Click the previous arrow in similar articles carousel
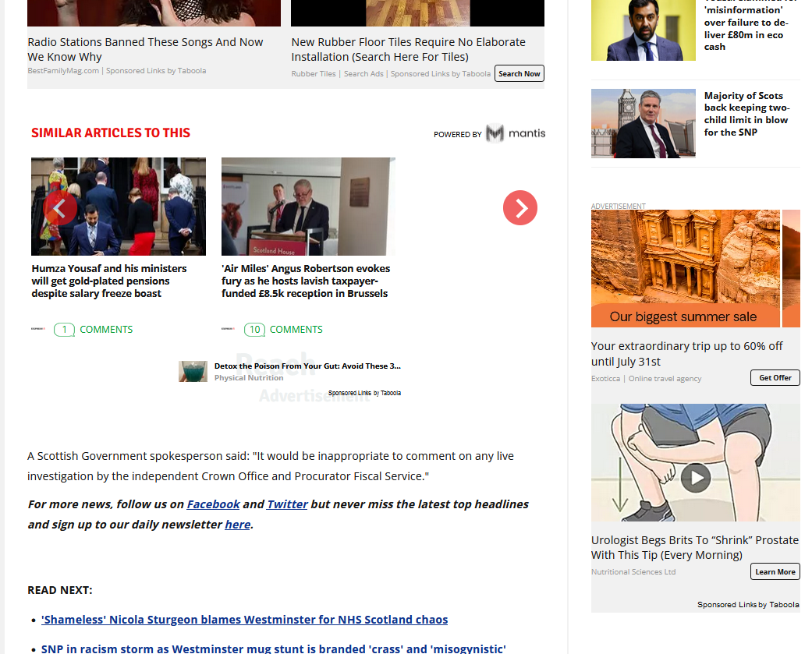Image resolution: width=812 pixels, height=654 pixels. tap(60, 208)
